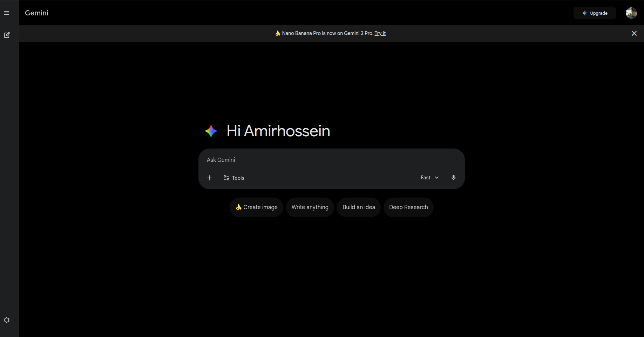This screenshot has width=644, height=337.
Task: Open Settings gear in the sidebar
Action: pyautogui.click(x=7, y=320)
